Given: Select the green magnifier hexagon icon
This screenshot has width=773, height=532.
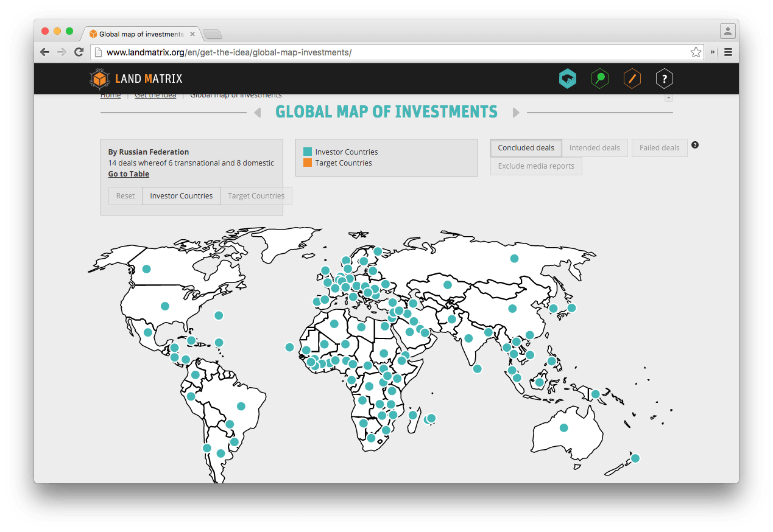Looking at the screenshot, I should click(x=599, y=79).
